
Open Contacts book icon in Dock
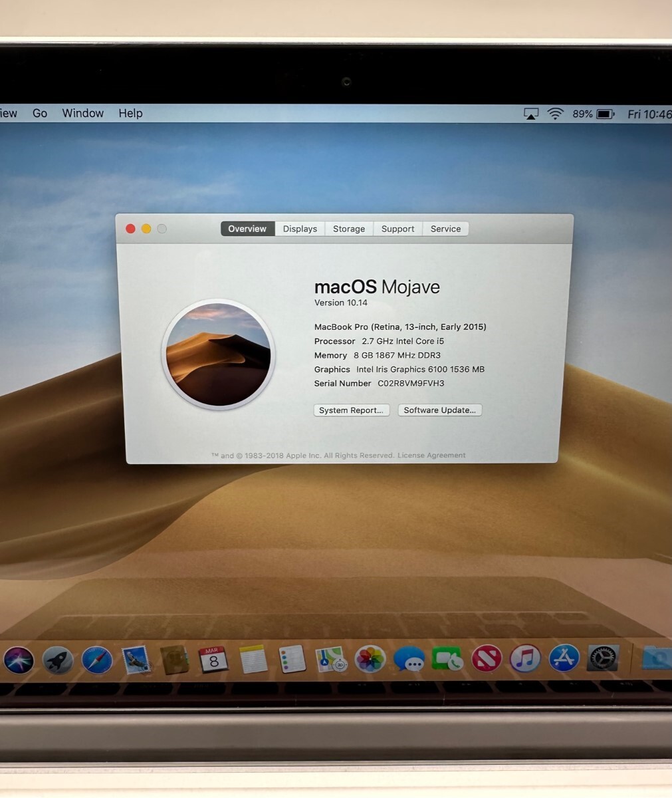click(x=175, y=660)
